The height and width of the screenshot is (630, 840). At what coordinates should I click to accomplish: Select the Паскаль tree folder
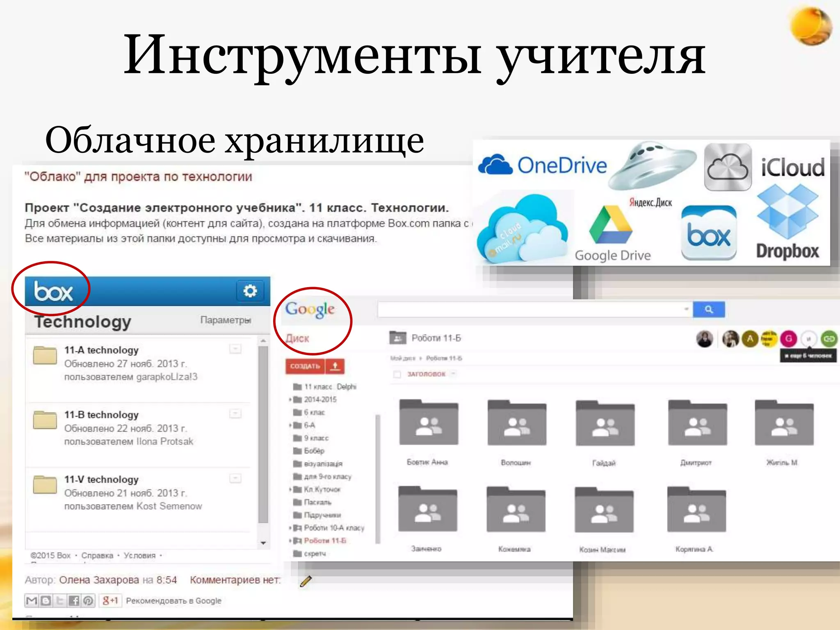tap(312, 502)
